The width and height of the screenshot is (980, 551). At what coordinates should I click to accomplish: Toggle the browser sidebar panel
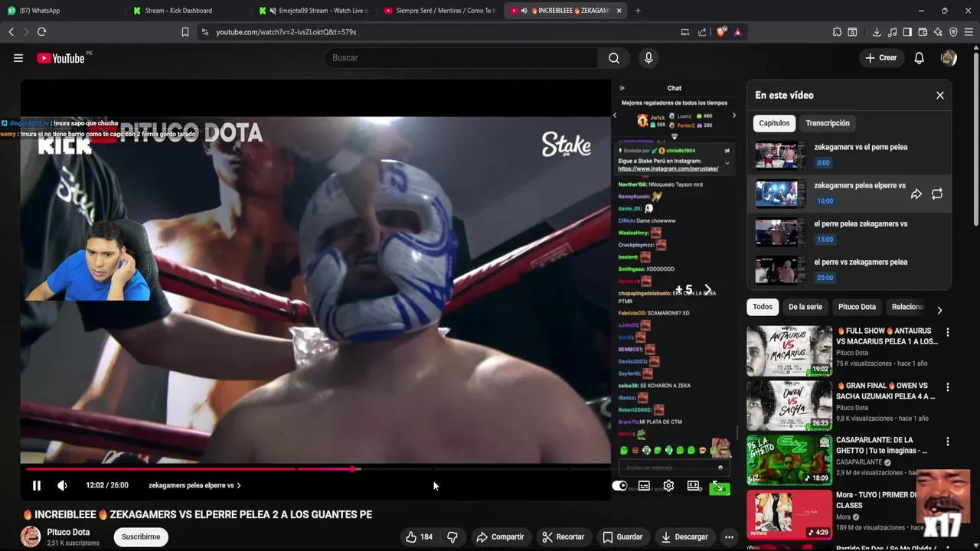click(907, 32)
